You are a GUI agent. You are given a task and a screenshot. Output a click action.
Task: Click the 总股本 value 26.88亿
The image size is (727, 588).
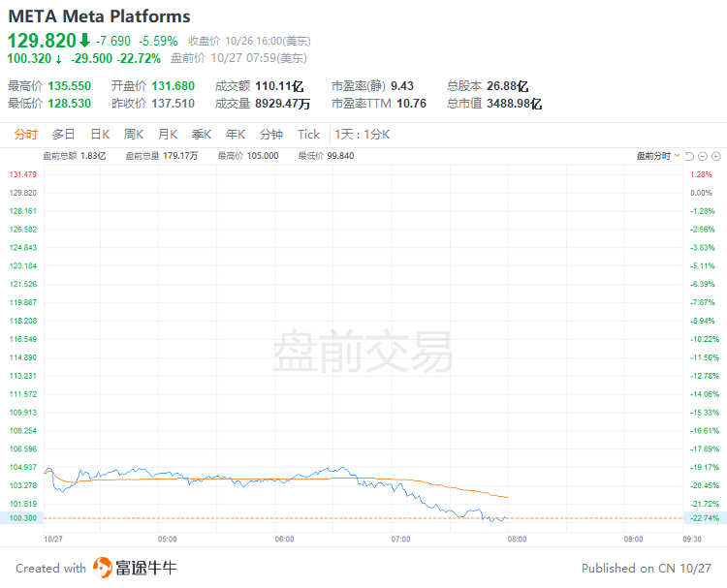[x=507, y=86]
